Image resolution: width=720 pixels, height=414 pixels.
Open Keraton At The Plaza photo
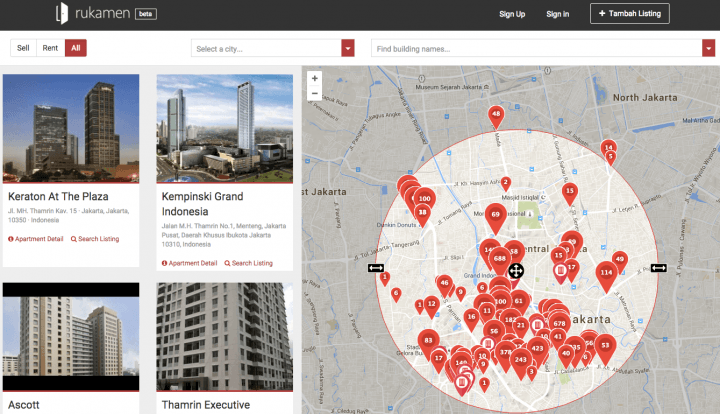(71, 129)
